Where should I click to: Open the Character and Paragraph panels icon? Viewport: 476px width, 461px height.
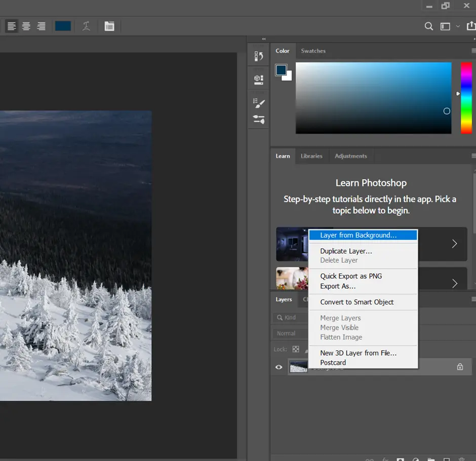pyautogui.click(x=110, y=26)
